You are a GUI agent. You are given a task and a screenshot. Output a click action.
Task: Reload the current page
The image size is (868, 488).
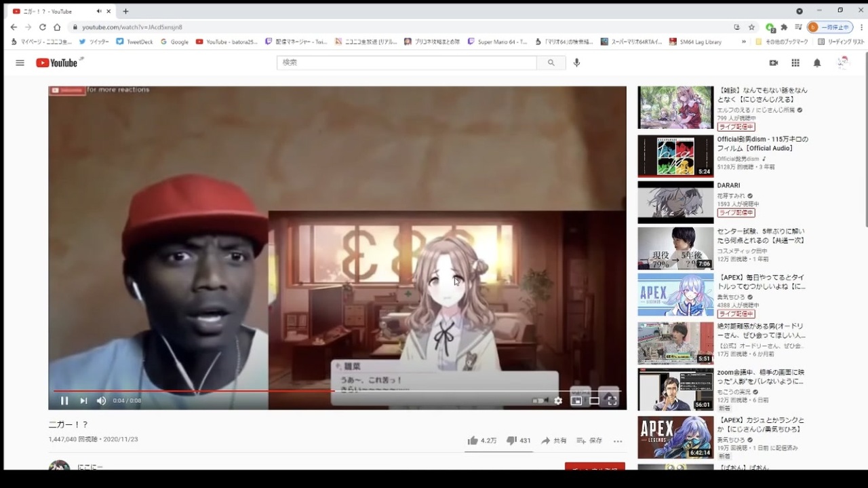[42, 27]
